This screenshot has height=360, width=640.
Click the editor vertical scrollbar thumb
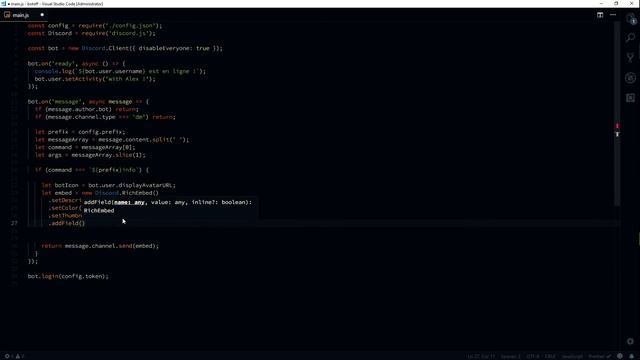pyautogui.click(x=617, y=113)
